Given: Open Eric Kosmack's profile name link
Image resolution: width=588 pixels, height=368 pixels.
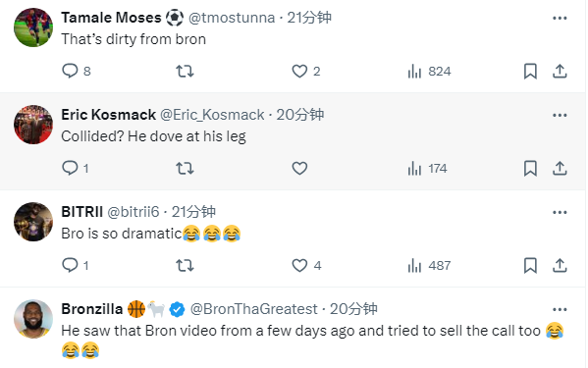Looking at the screenshot, I should pyautogui.click(x=108, y=115).
